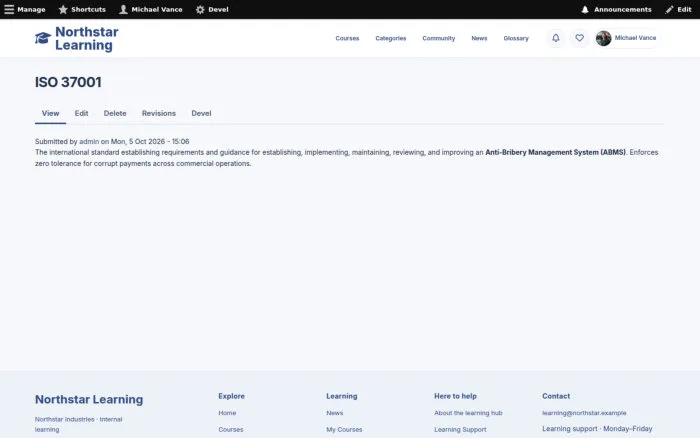
Task: Click the Explore footer heading
Action: pyautogui.click(x=231, y=396)
